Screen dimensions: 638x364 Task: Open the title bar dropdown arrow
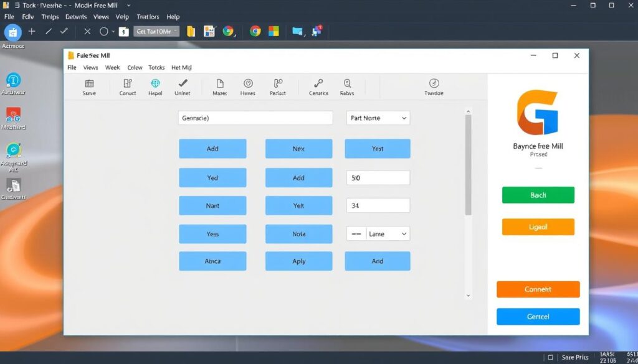[128, 6]
